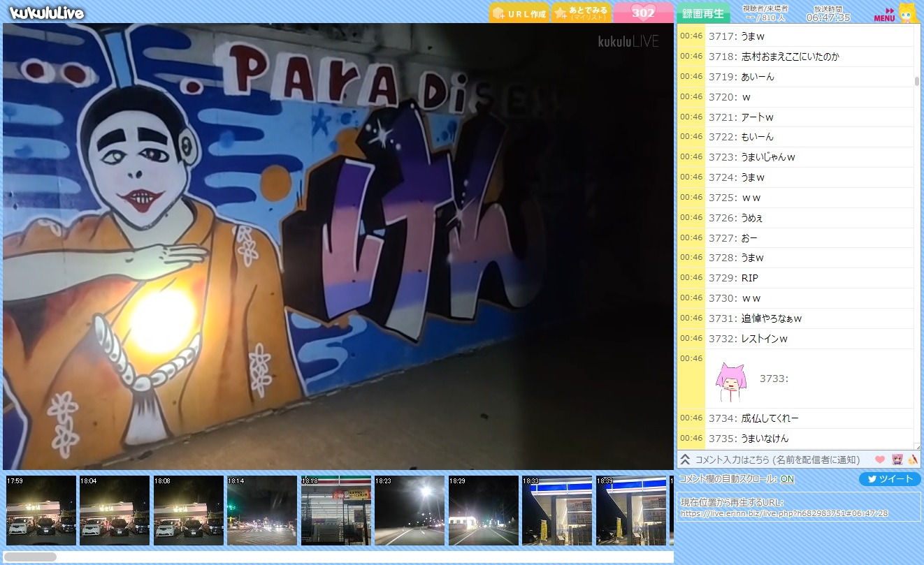Click the kukuluLIVE watermark on the video
This screenshot has height=565, width=924.
click(628, 42)
